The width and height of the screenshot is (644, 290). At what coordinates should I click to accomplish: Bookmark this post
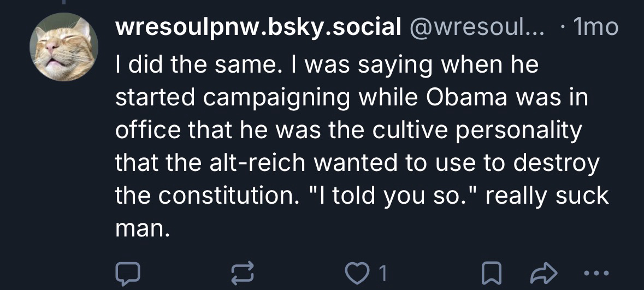pyautogui.click(x=491, y=272)
